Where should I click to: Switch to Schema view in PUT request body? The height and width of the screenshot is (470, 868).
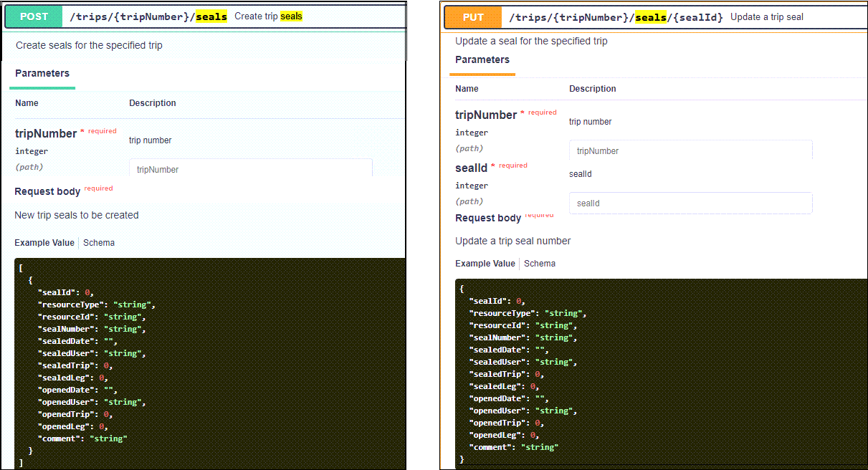point(540,264)
